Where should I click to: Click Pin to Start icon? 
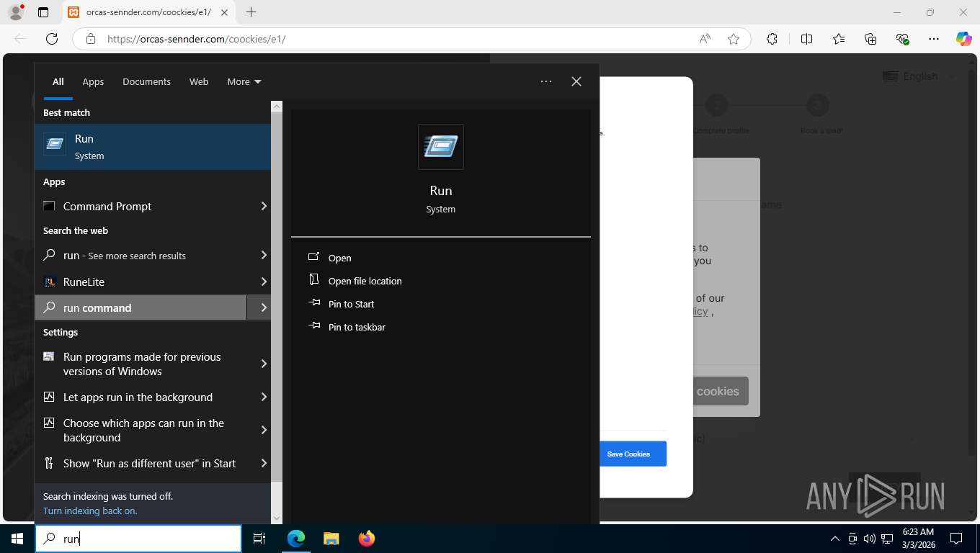[313, 303]
